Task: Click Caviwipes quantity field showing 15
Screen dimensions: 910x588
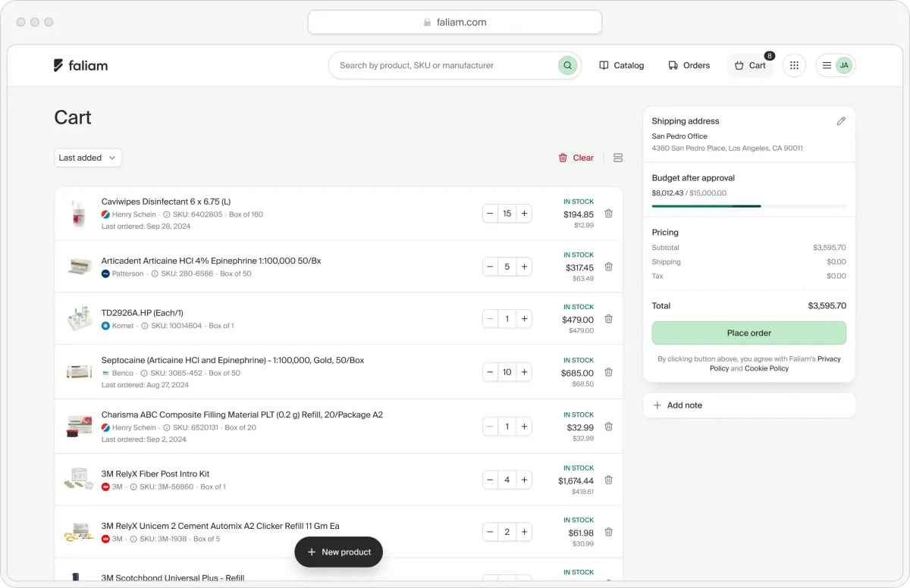Action: click(507, 214)
